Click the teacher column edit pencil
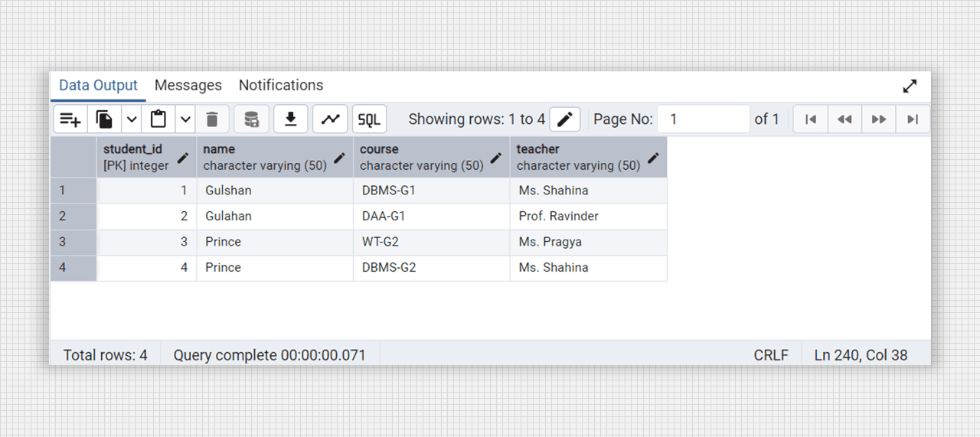 pyautogui.click(x=653, y=158)
